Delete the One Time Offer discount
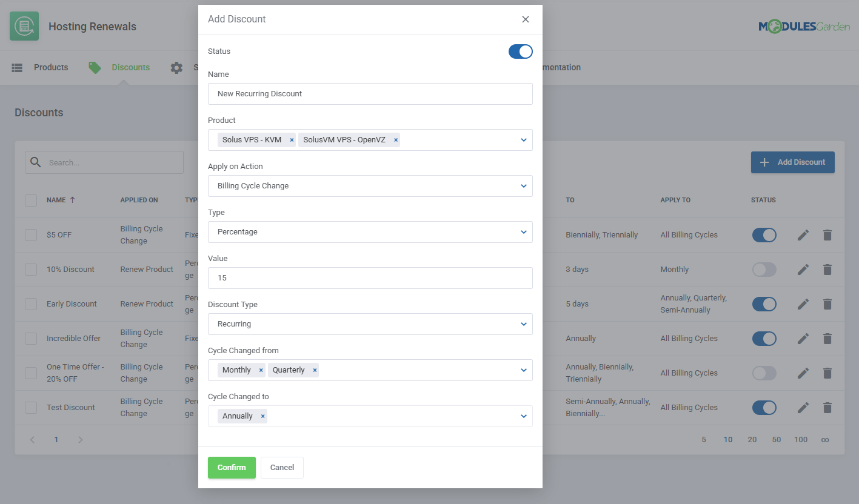 pos(827,373)
